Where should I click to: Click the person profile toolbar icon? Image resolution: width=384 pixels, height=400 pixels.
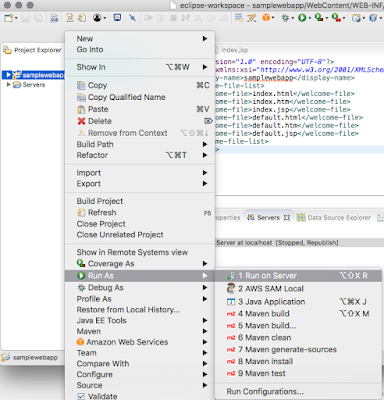click(x=97, y=17)
